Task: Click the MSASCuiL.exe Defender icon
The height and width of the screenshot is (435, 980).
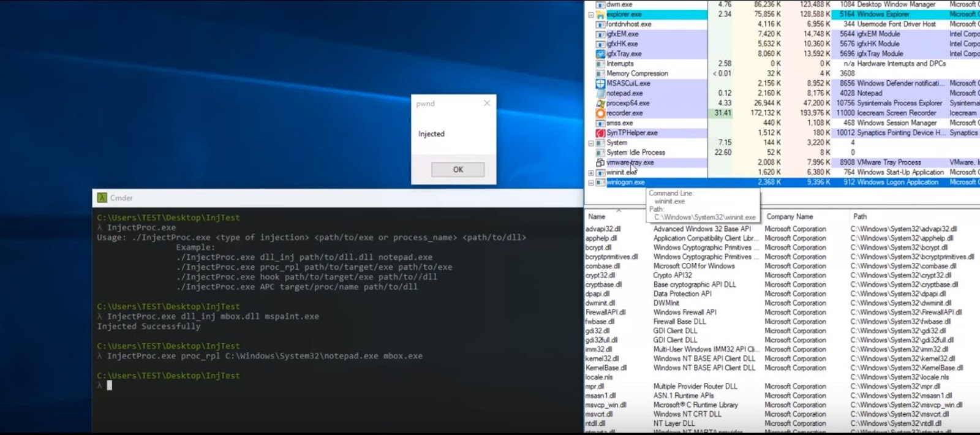Action: [x=601, y=83]
